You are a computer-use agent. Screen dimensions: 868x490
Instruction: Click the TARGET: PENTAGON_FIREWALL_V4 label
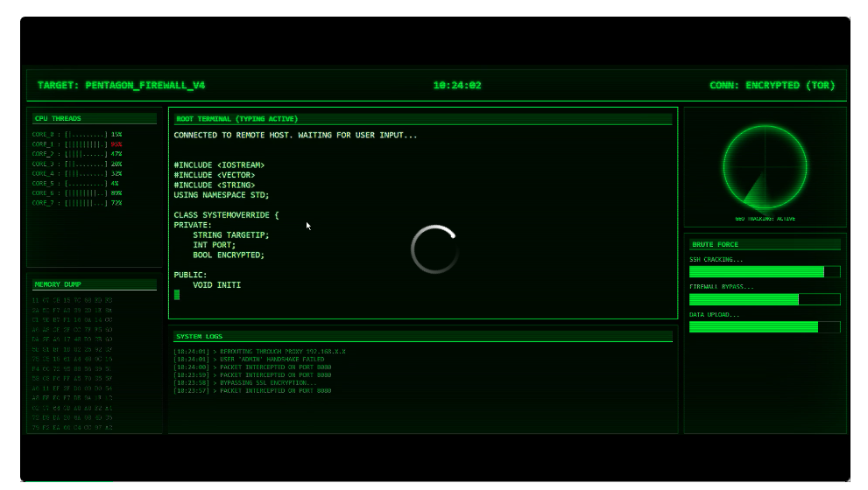[x=121, y=86]
